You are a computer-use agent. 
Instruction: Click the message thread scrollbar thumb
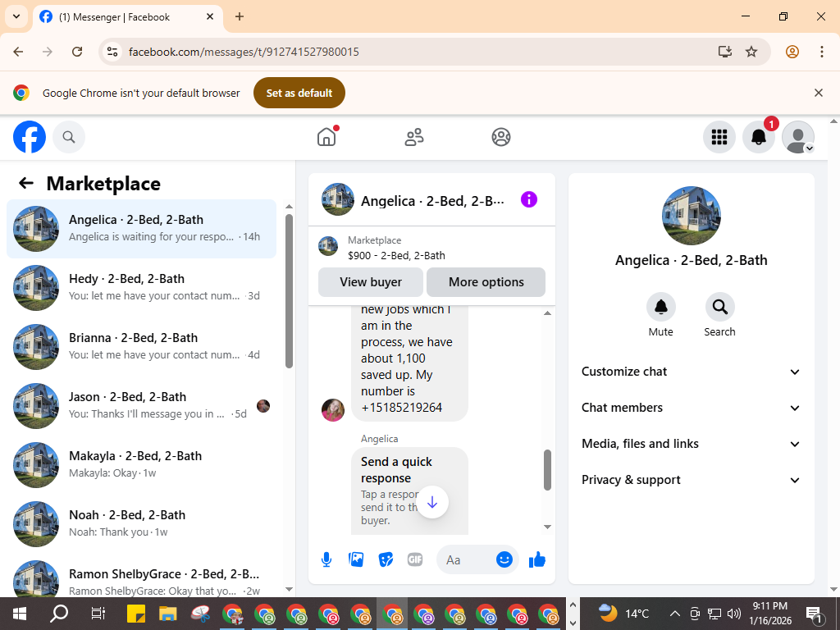547,470
